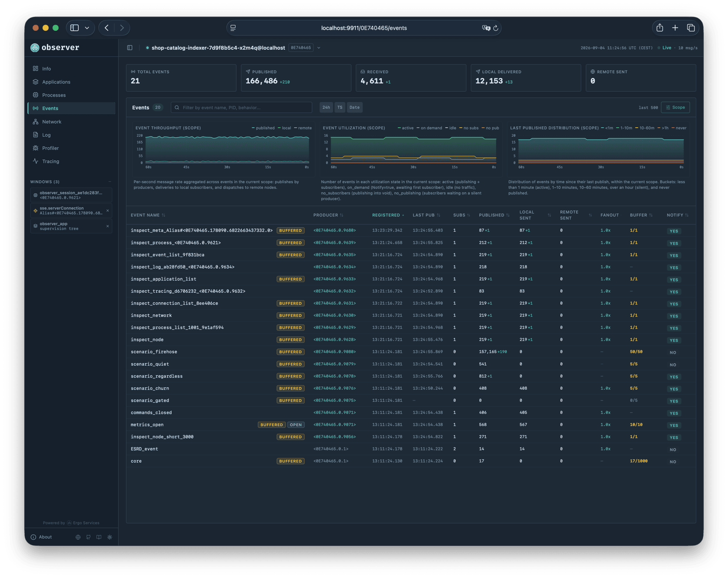Show the tab overview icon
728x578 pixels.
coord(691,28)
